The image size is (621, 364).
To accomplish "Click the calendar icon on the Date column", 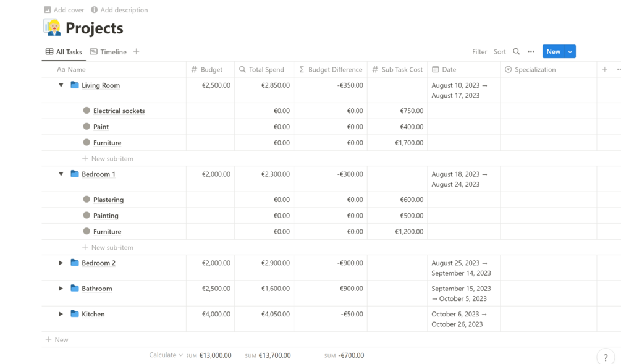I will (x=434, y=69).
